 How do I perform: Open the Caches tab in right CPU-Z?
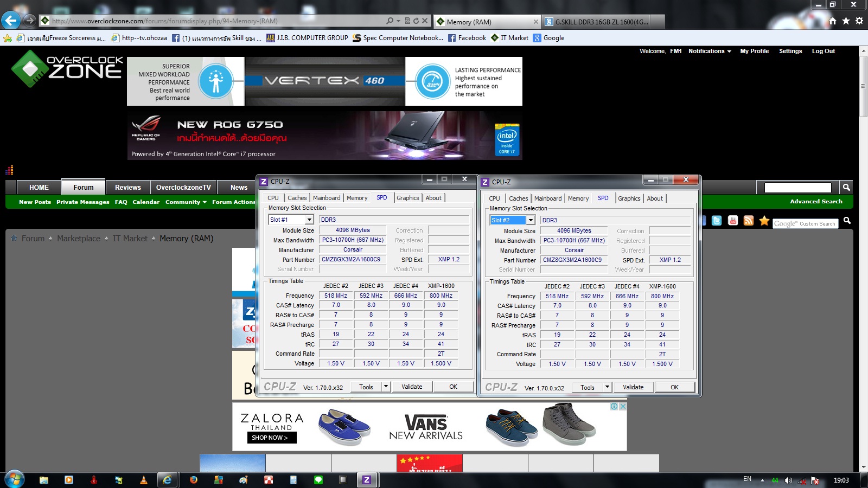pyautogui.click(x=519, y=198)
